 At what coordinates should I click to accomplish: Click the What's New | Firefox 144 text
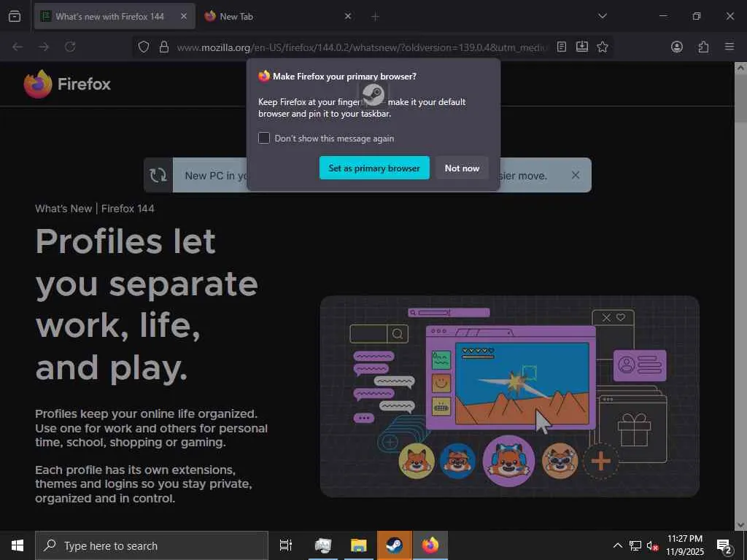[x=95, y=209]
